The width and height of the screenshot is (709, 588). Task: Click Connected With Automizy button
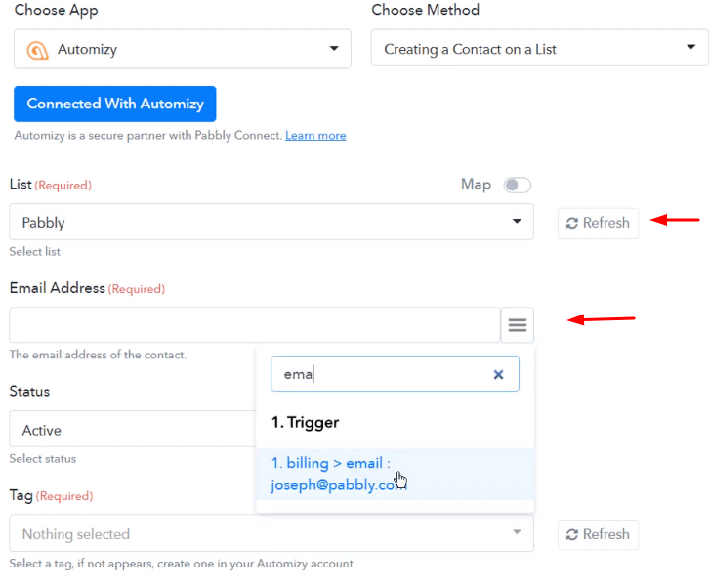[x=115, y=105]
